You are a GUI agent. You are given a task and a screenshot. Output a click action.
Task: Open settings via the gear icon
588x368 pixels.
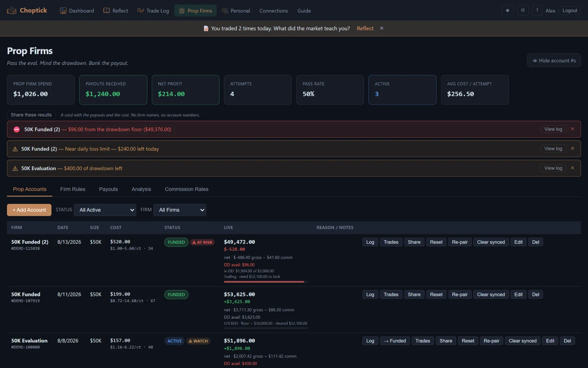(x=523, y=10)
